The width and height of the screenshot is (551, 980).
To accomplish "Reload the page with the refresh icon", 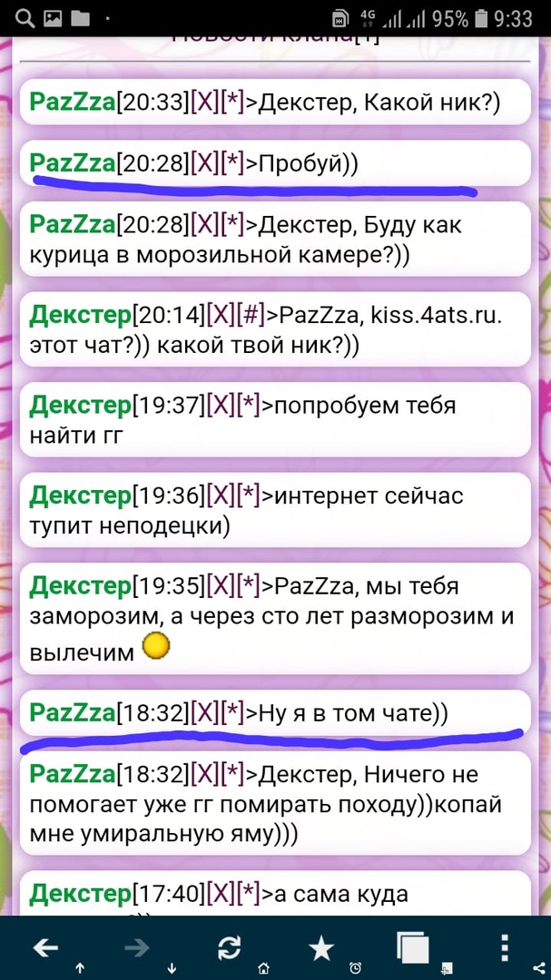I will point(230,948).
